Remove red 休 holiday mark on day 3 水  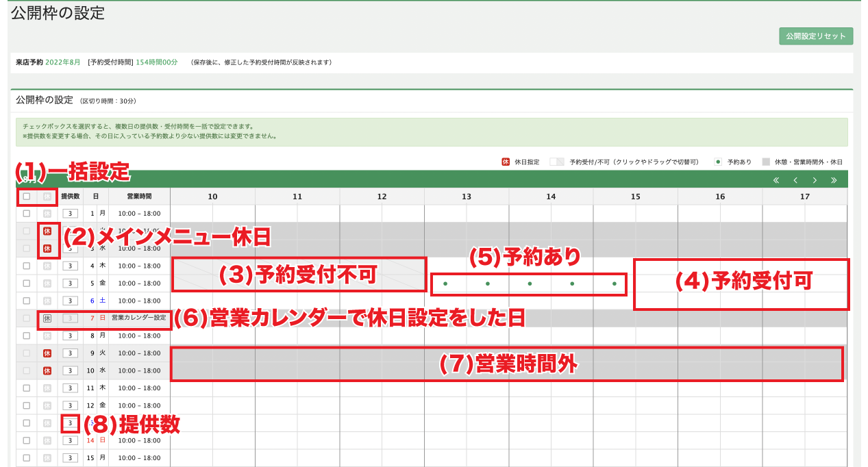point(47,249)
